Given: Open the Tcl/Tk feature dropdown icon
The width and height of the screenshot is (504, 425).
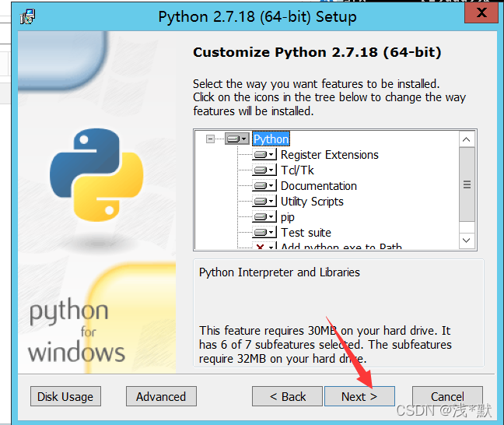Looking at the screenshot, I should (264, 170).
